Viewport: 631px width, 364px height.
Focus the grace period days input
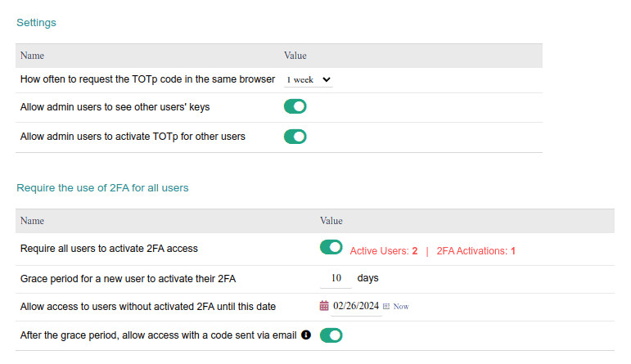[336, 278]
